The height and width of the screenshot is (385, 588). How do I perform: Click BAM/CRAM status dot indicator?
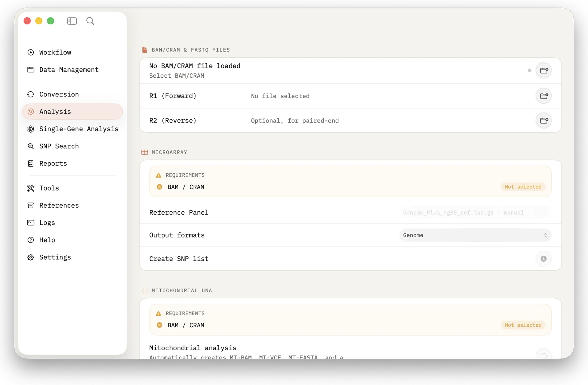(529, 71)
